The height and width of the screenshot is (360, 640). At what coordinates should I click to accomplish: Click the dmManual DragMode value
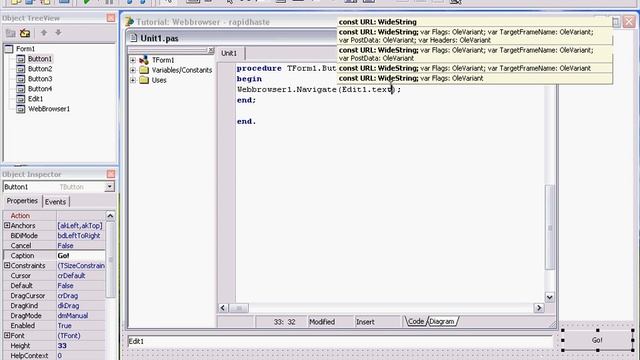pos(73,316)
